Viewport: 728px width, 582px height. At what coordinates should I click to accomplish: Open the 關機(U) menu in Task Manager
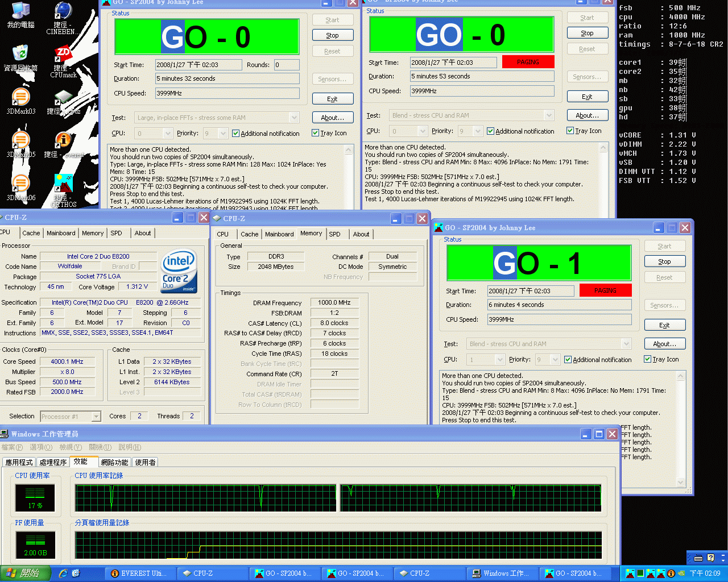point(100,447)
